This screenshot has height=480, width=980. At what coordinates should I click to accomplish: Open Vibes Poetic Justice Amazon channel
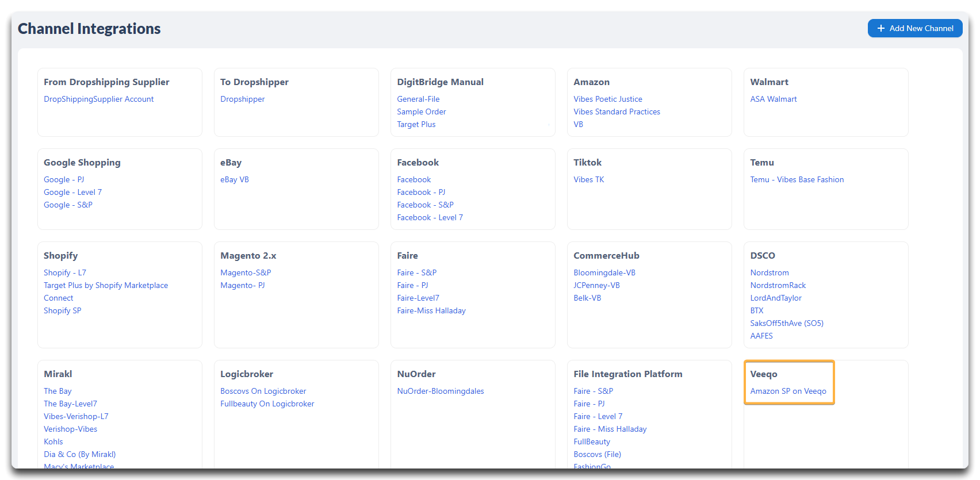pyautogui.click(x=608, y=99)
